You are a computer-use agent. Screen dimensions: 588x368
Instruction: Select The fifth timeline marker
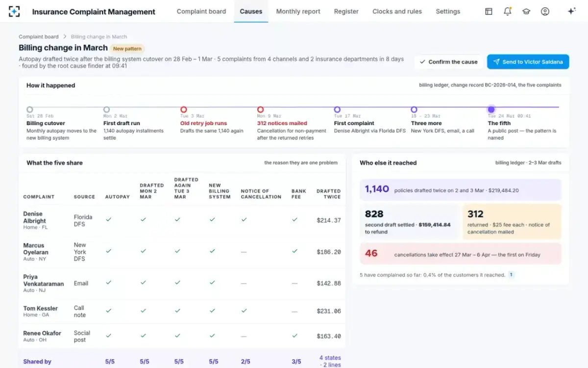pyautogui.click(x=491, y=109)
